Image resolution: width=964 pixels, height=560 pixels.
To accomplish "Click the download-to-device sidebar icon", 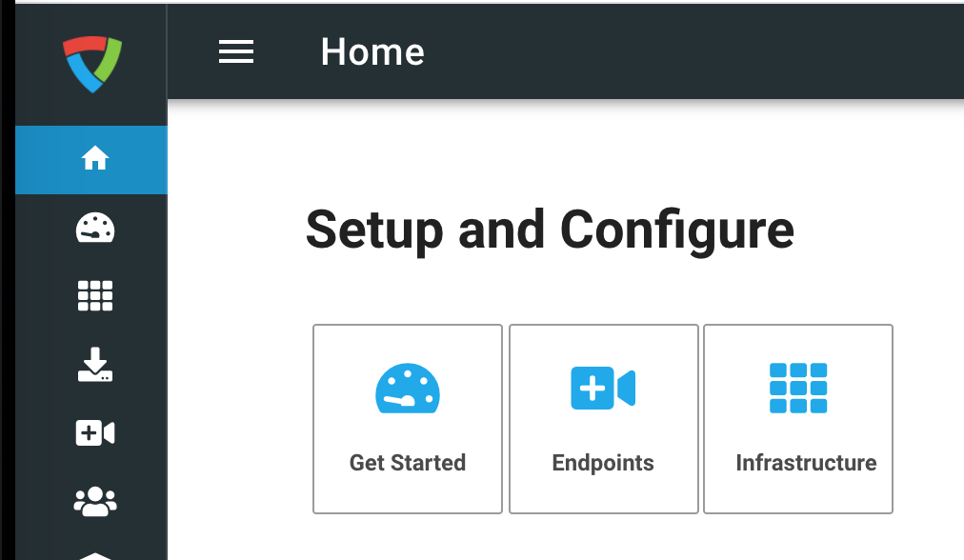I will [94, 365].
